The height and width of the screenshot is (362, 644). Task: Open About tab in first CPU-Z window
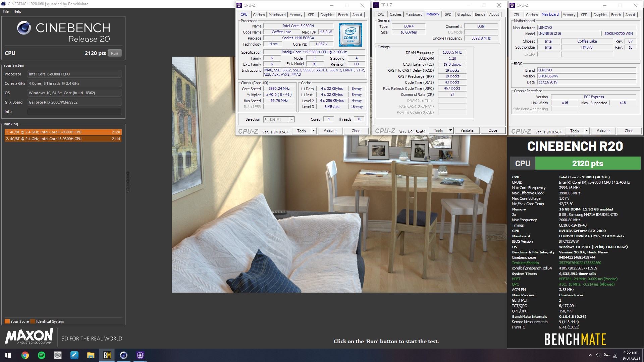pos(357,15)
